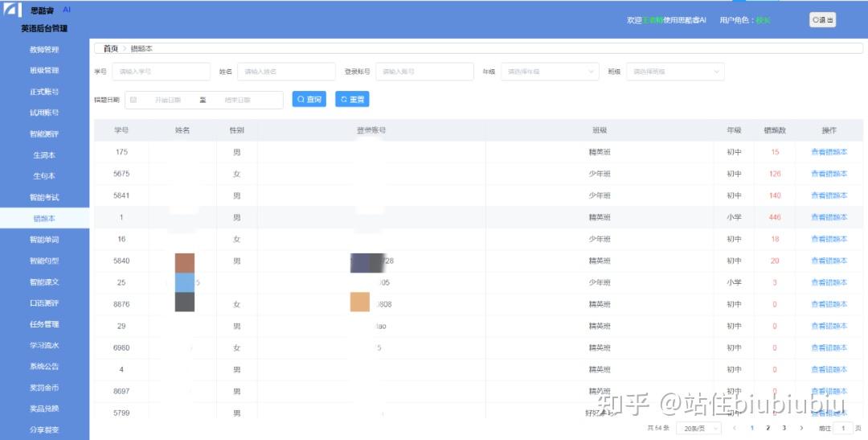Open 智能考试 in the sidebar
This screenshot has width=868, height=440.
(x=44, y=197)
